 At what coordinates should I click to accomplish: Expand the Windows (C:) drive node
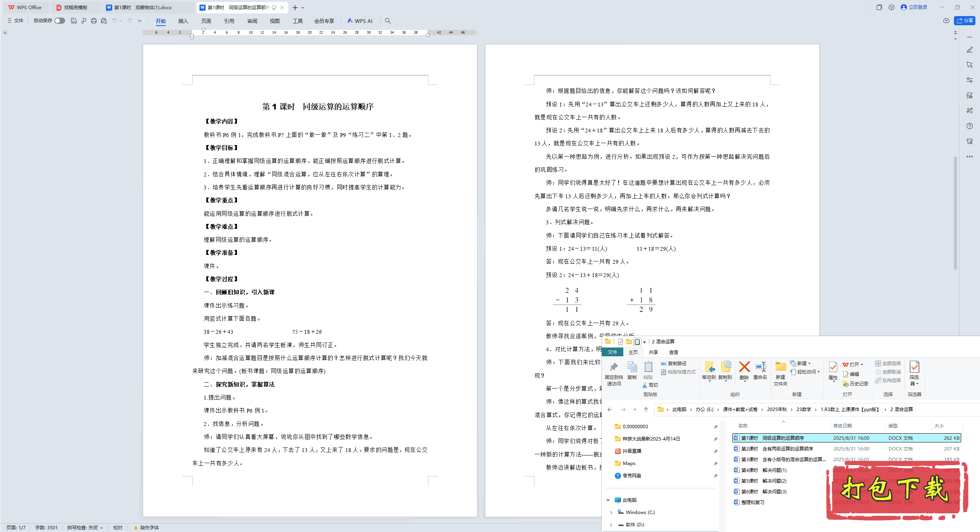[611, 512]
